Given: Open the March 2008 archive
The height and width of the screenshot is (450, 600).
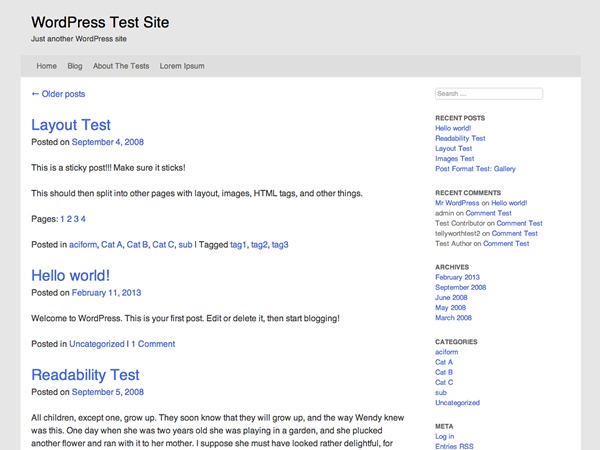Looking at the screenshot, I should pyautogui.click(x=453, y=318).
